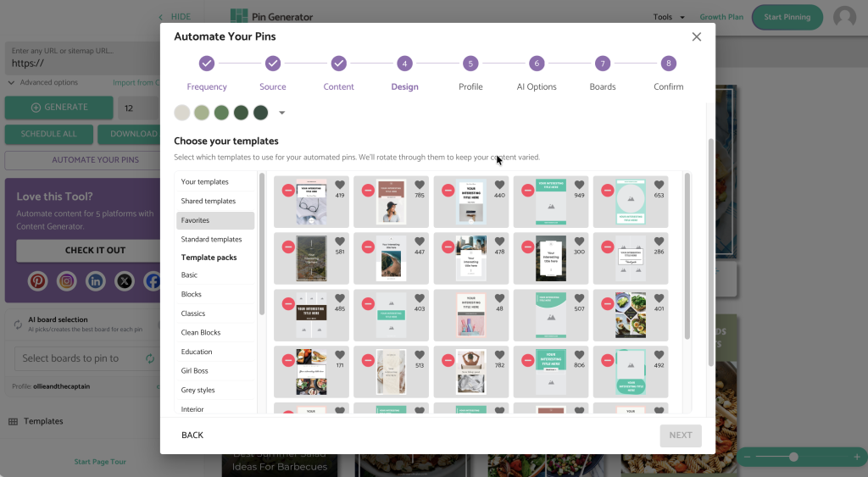
Task: Click heart icon above count 507
Action: click(x=579, y=298)
